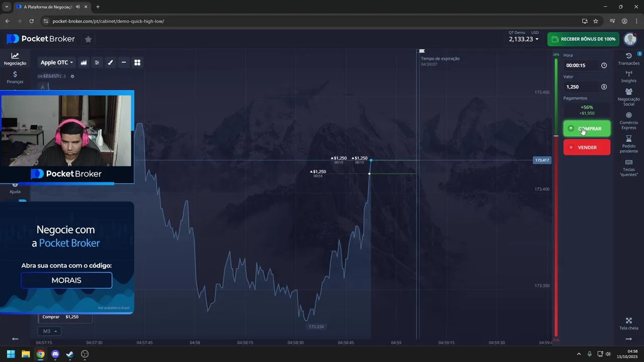The width and height of the screenshot is (644, 362).
Task: Open the Finanças section
Action: (x=15, y=77)
